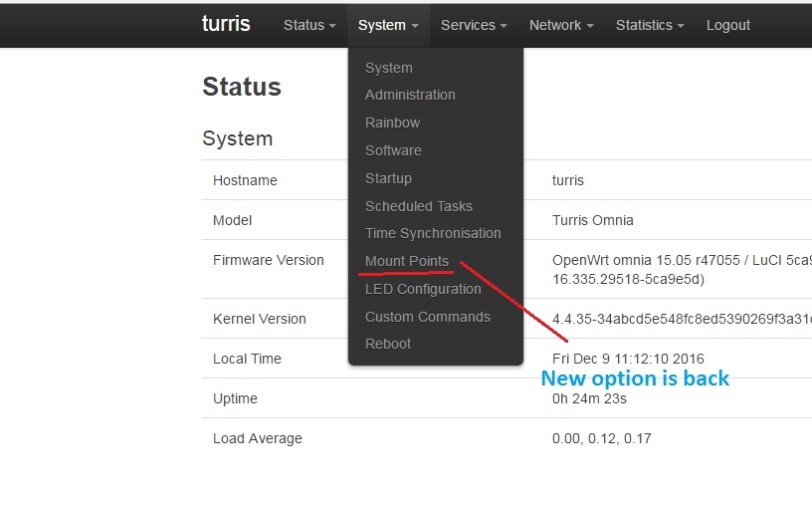Click the Uptime row label
812x506 pixels.
(235, 398)
